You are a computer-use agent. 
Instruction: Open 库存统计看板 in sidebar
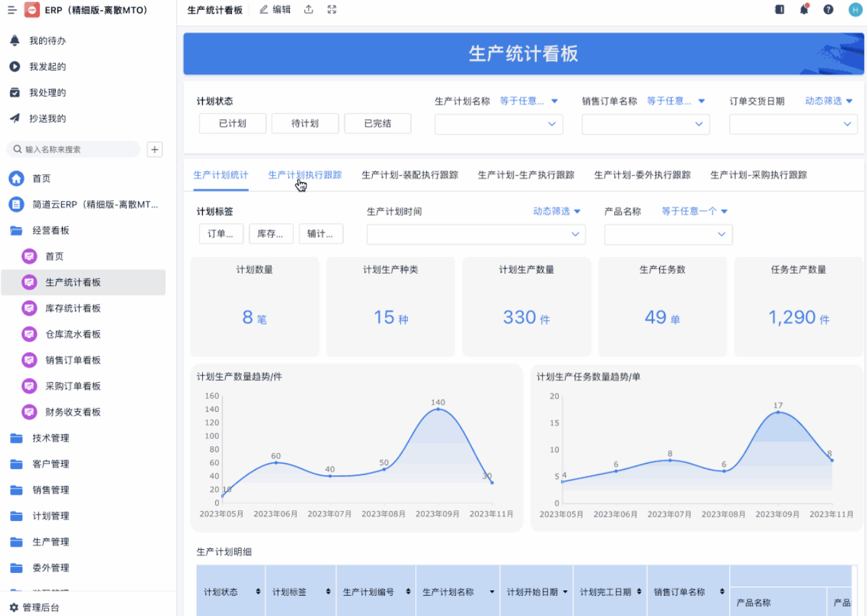[73, 308]
